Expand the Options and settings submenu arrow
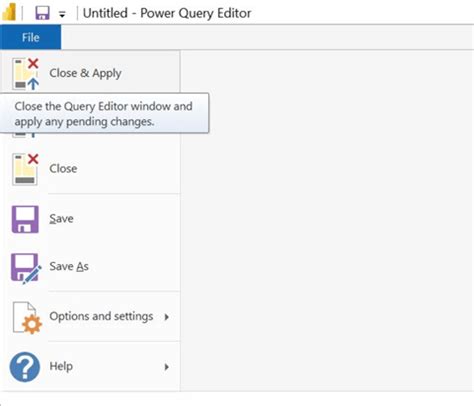The image size is (474, 406). pos(167,317)
